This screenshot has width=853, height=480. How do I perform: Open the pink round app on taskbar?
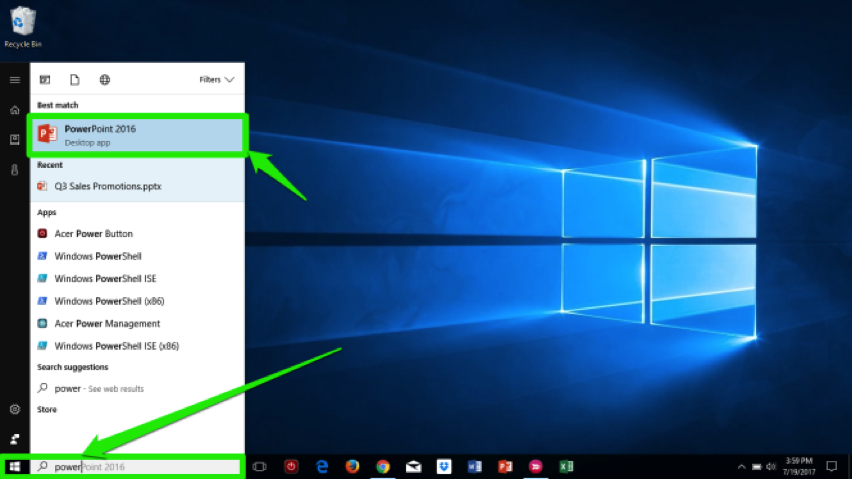[x=535, y=466]
